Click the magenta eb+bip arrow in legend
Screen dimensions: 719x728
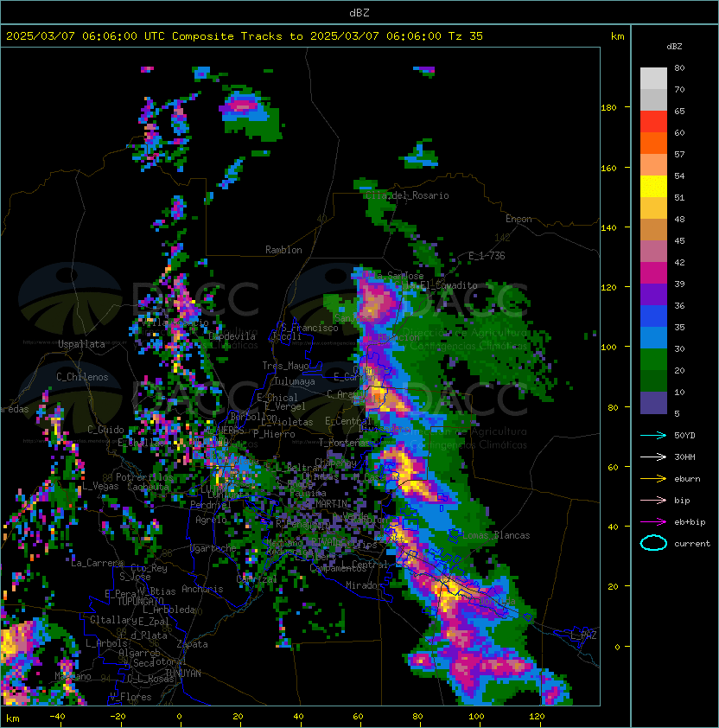point(653,522)
